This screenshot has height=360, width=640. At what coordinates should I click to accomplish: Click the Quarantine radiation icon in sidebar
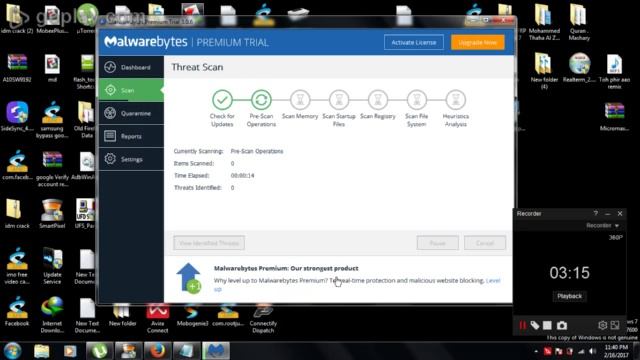pos(110,113)
